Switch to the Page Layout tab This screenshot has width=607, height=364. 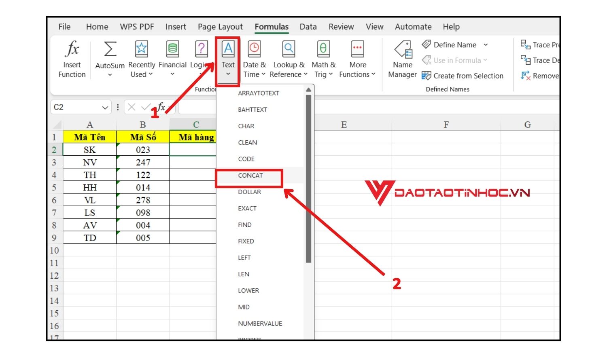pyautogui.click(x=220, y=27)
